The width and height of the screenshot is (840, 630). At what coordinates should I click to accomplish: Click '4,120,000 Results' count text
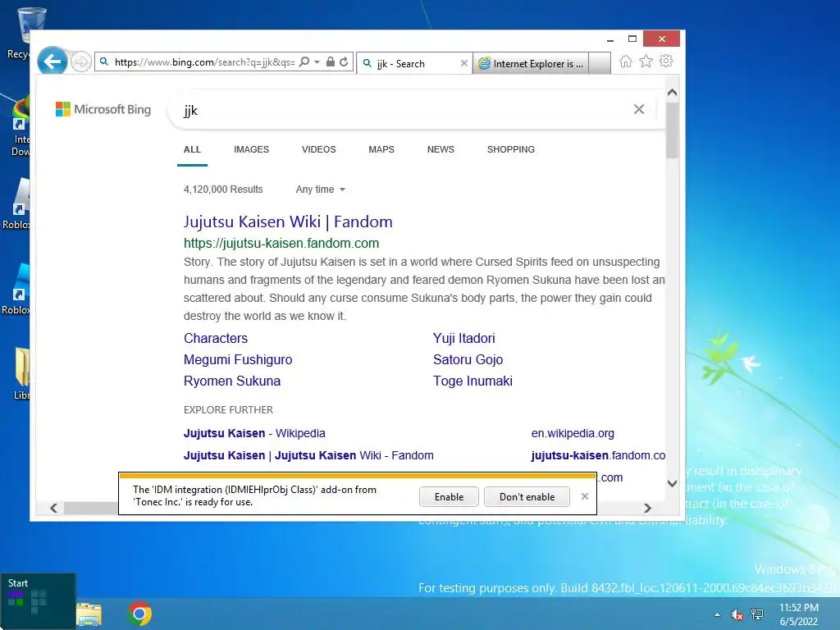pyautogui.click(x=223, y=189)
